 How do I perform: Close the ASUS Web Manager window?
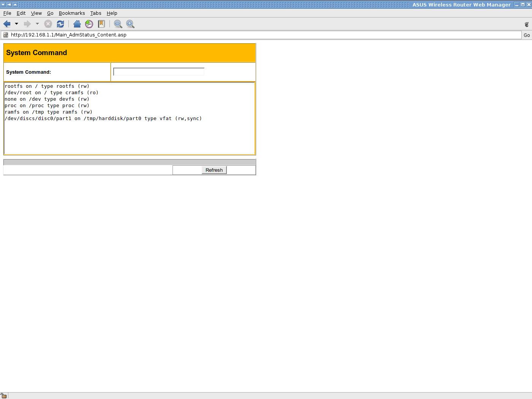[x=529, y=5]
